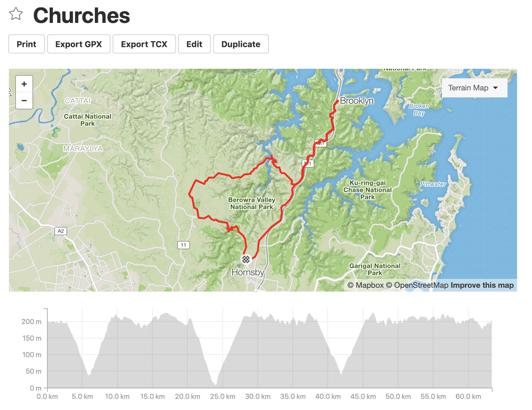Open the Terrain Map dropdown

pos(474,88)
